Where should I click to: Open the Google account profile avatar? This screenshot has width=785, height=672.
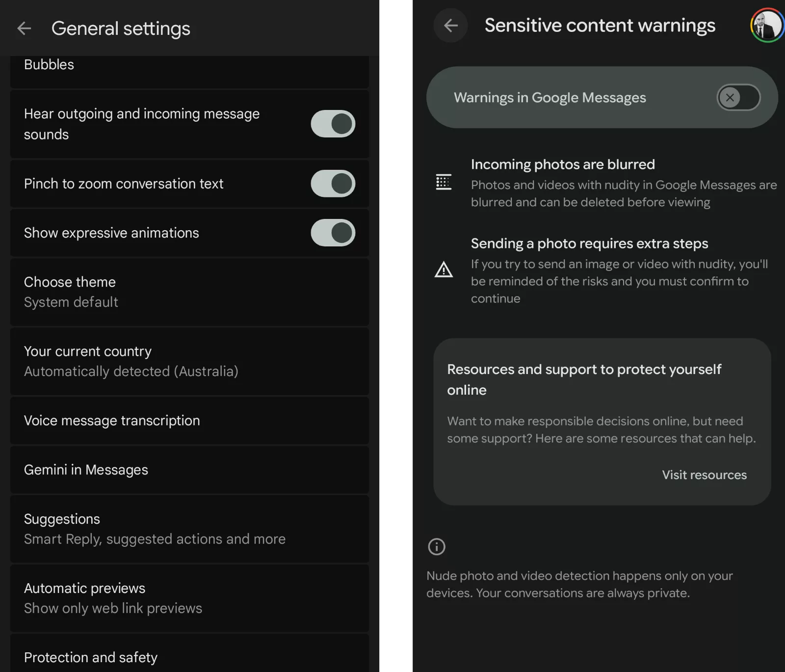(x=767, y=26)
